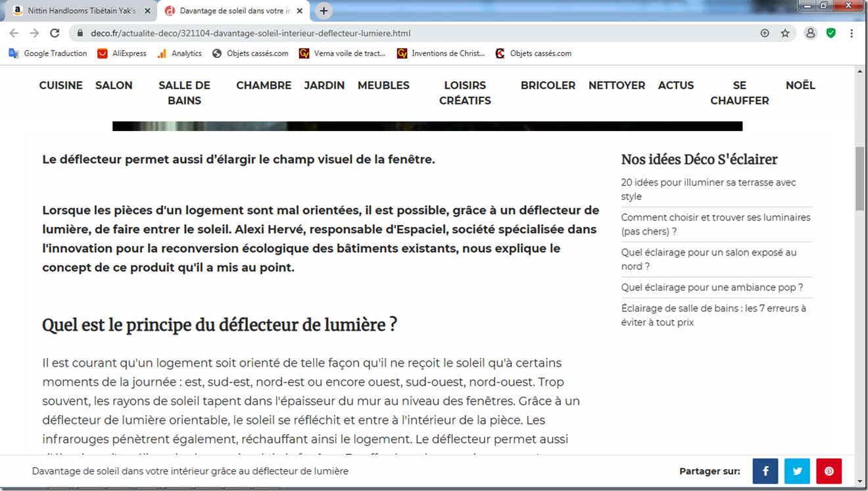
Task: View site information padlock icon
Action: pyautogui.click(x=80, y=33)
